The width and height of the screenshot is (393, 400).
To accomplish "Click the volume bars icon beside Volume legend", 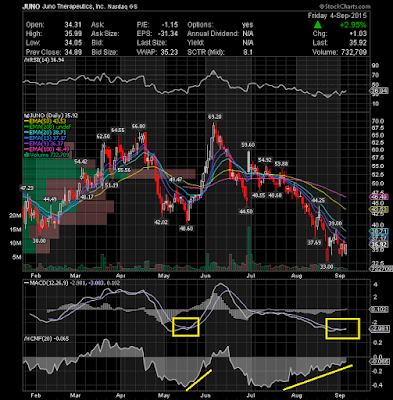I will 26,155.
